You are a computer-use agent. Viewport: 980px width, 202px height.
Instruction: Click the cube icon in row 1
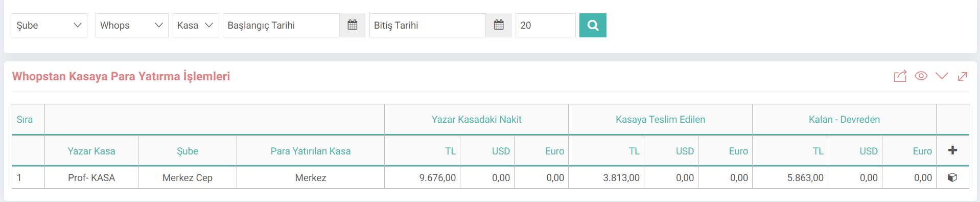pos(952,177)
